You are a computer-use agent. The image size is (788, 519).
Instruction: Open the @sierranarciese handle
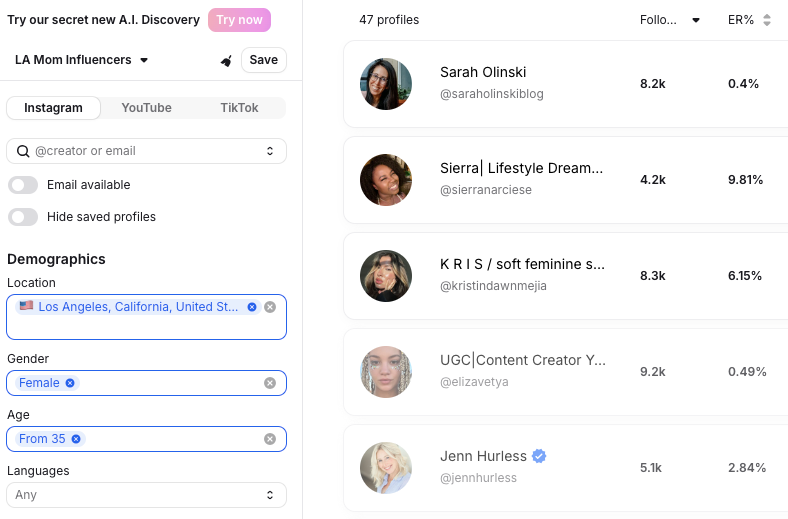click(x=485, y=190)
